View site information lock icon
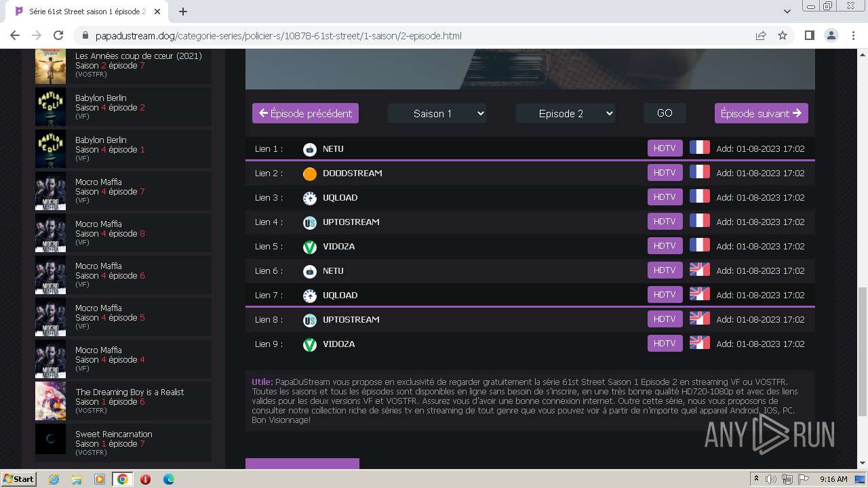The width and height of the screenshot is (868, 488). [x=85, y=36]
